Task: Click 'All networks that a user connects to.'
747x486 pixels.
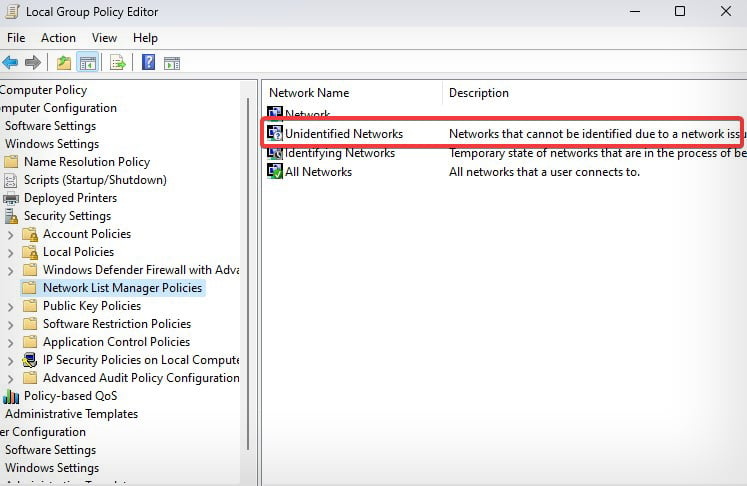Action: click(x=544, y=172)
